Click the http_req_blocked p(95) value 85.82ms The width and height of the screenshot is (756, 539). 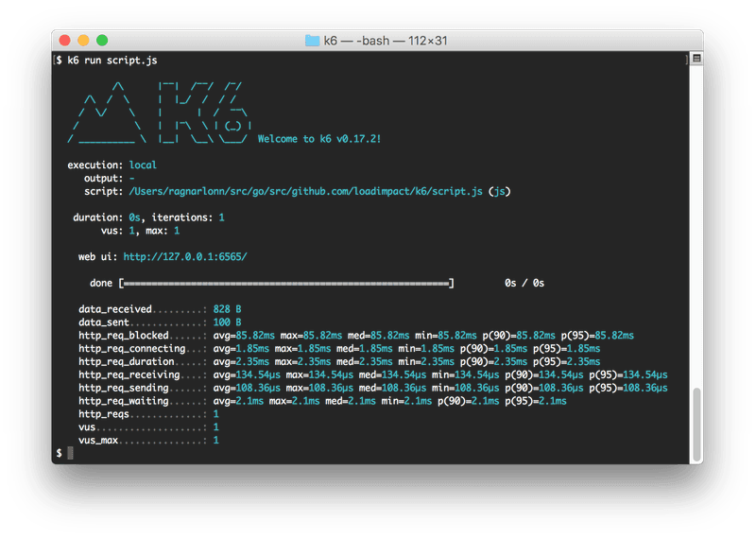[614, 336]
